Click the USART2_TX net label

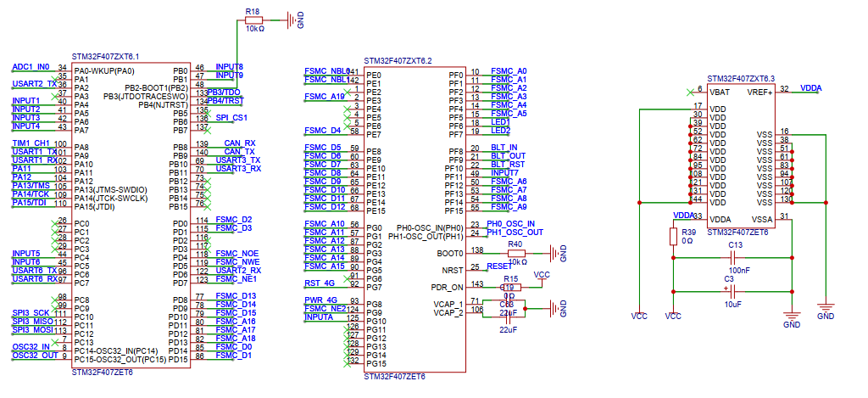point(34,84)
